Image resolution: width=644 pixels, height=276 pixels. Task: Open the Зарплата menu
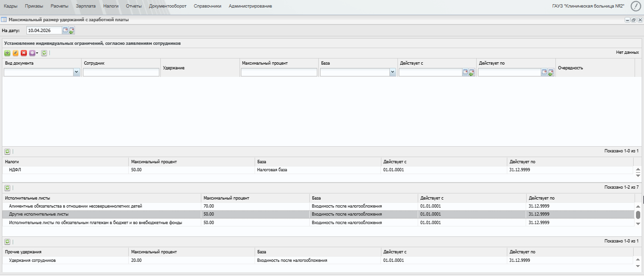(85, 6)
